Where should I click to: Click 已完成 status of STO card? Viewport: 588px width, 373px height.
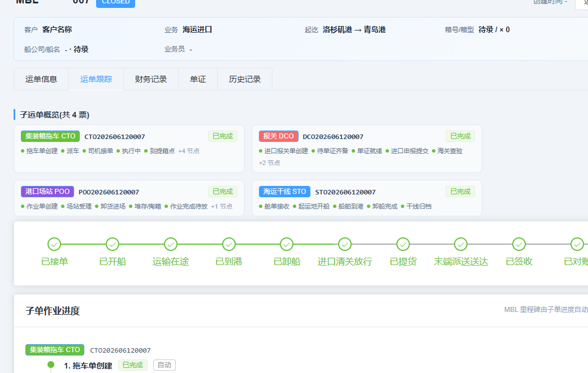click(x=460, y=192)
